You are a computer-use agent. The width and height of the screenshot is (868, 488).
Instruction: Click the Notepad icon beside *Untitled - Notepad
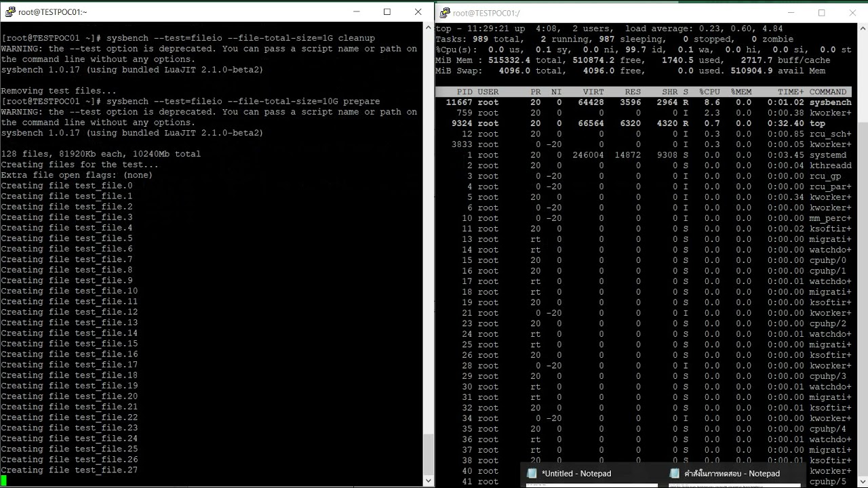(x=532, y=473)
